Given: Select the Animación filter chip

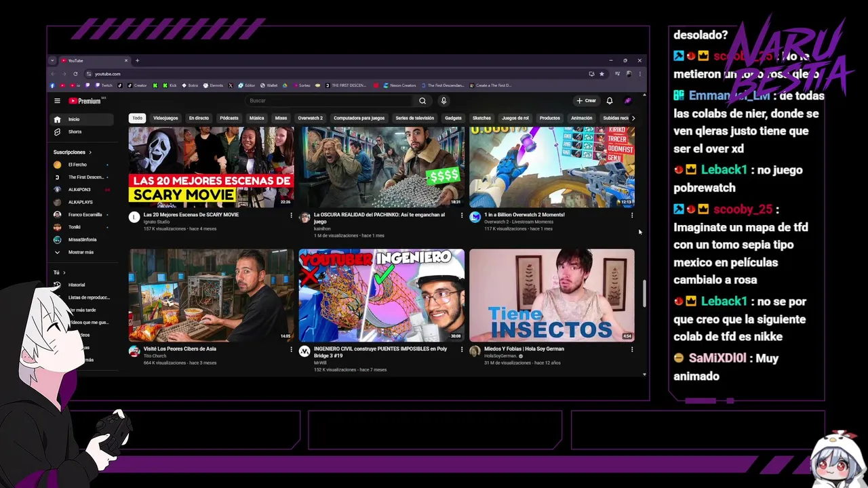Looking at the screenshot, I should (x=582, y=118).
